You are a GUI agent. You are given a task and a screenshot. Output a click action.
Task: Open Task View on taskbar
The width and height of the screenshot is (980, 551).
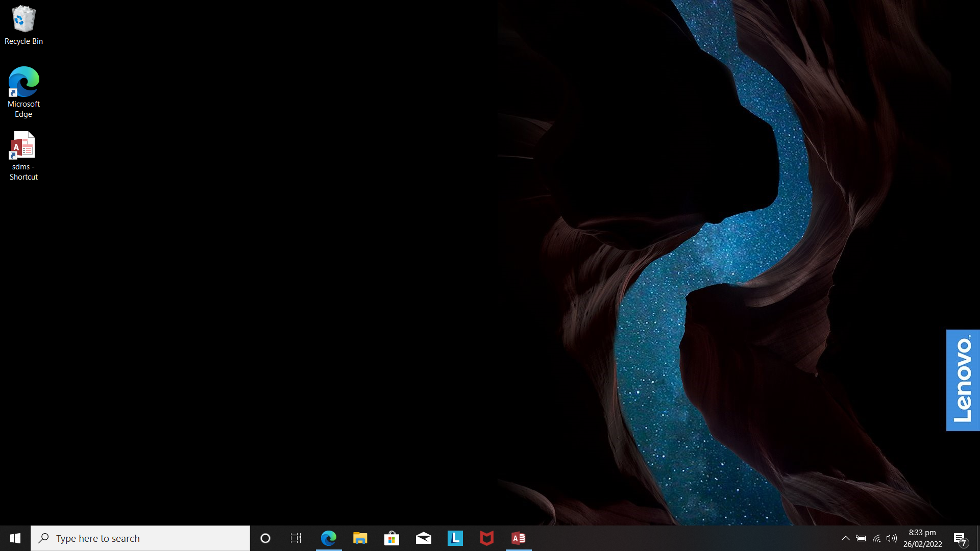[x=296, y=538]
